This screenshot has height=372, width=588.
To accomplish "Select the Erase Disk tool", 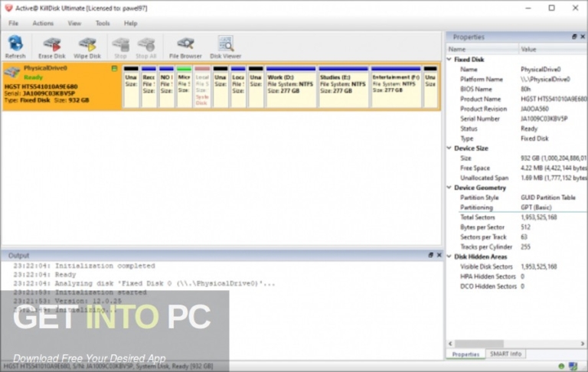I will 52,47.
